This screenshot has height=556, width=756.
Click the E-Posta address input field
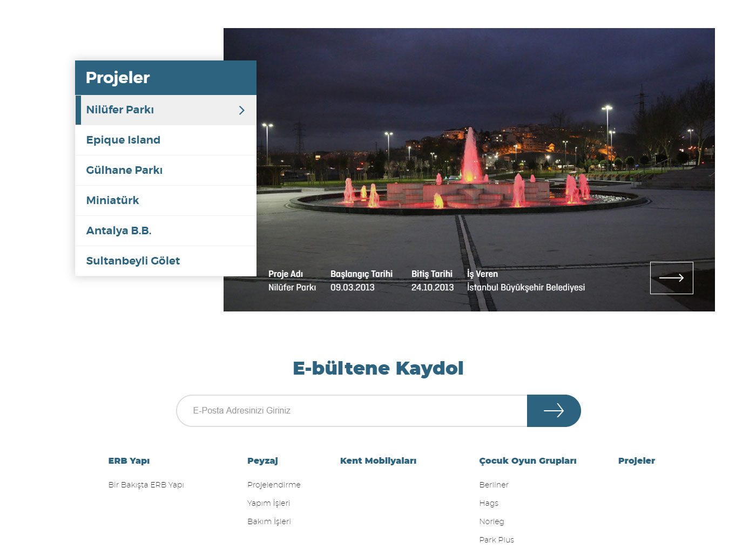[x=351, y=411]
